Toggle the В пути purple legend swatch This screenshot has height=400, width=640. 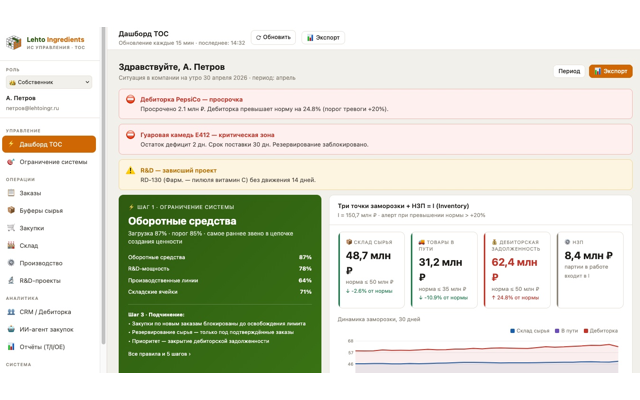click(557, 331)
